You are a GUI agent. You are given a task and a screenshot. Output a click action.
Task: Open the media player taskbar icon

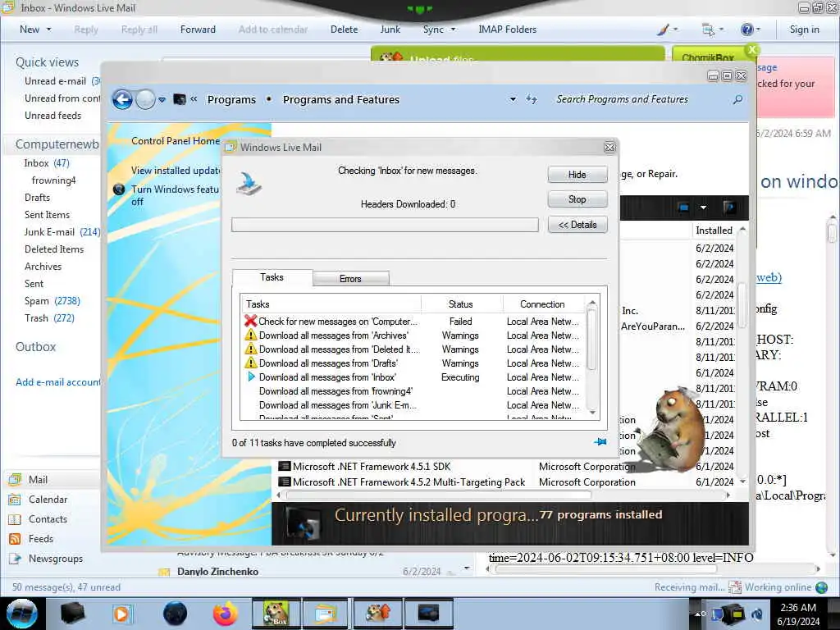[122, 614]
